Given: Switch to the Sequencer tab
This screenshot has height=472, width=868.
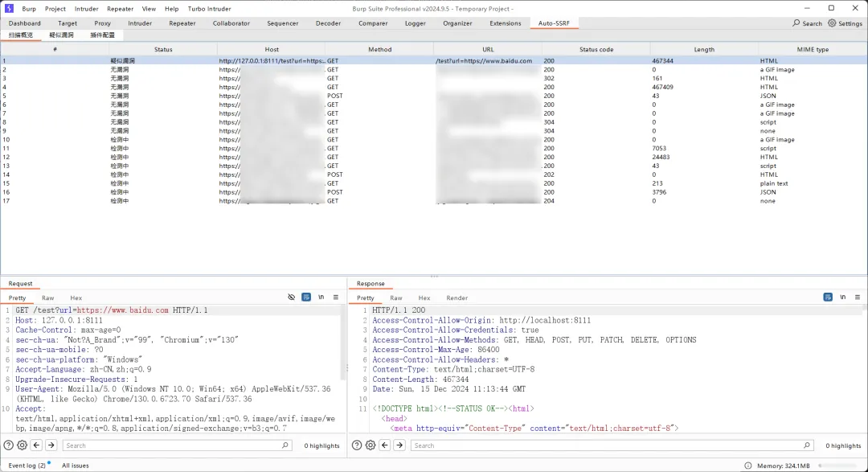Looking at the screenshot, I should [x=282, y=23].
